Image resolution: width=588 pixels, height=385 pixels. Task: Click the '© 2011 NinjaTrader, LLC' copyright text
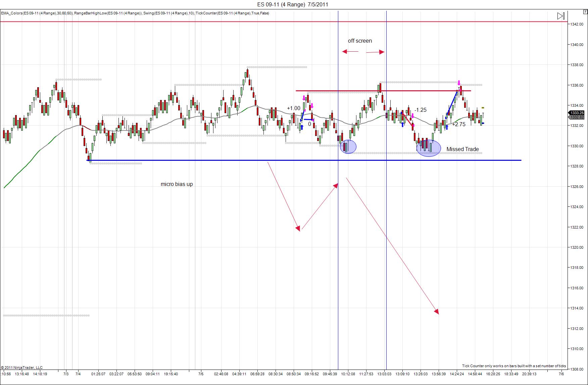(22, 368)
